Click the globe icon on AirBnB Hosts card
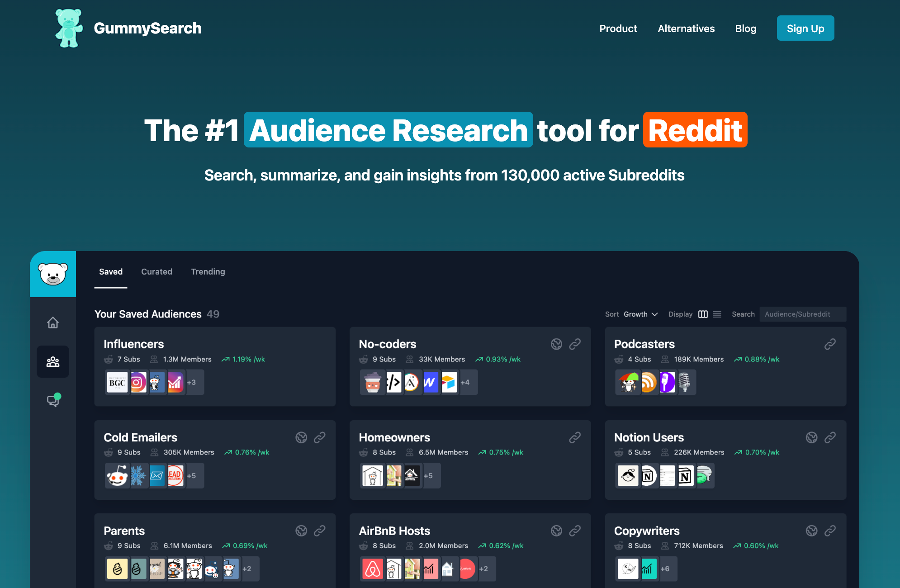 556,531
